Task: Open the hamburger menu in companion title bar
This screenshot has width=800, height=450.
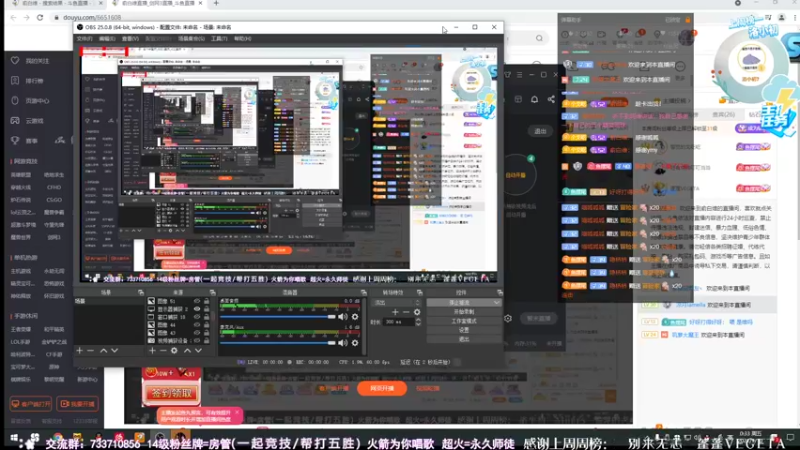Action: click(x=519, y=74)
